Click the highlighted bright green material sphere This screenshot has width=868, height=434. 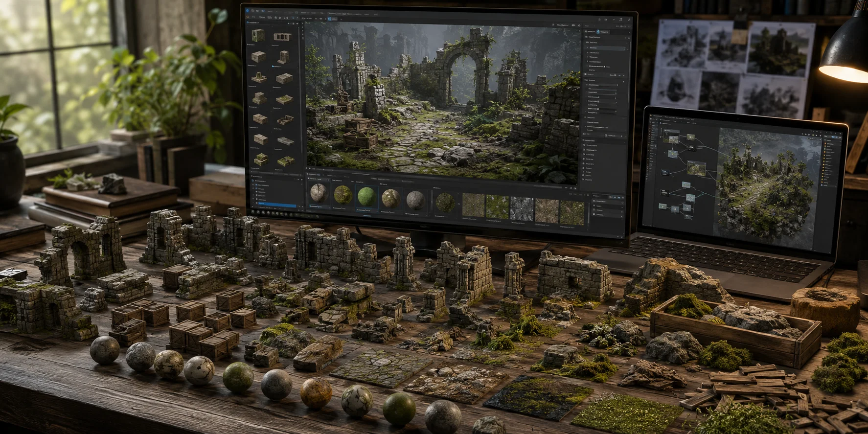[x=367, y=197]
